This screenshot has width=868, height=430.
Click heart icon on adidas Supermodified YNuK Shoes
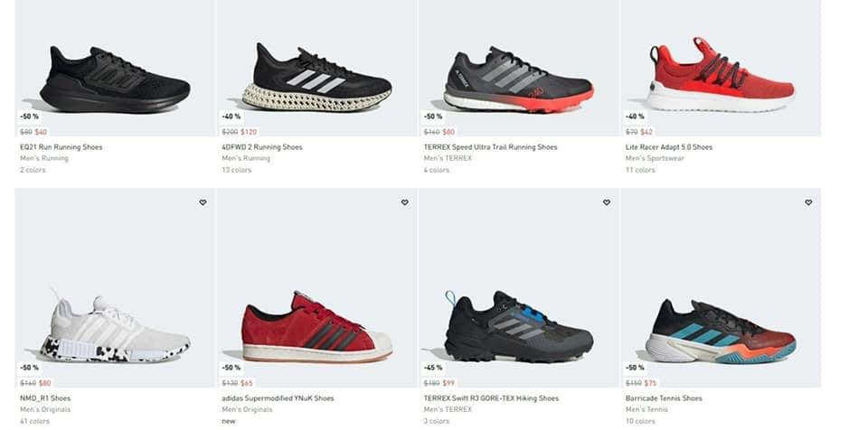404,202
